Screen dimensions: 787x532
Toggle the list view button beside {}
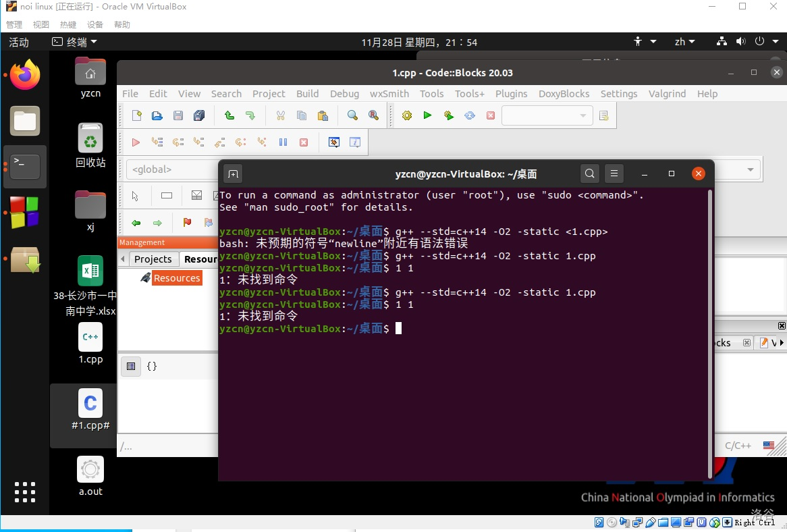coord(131,367)
